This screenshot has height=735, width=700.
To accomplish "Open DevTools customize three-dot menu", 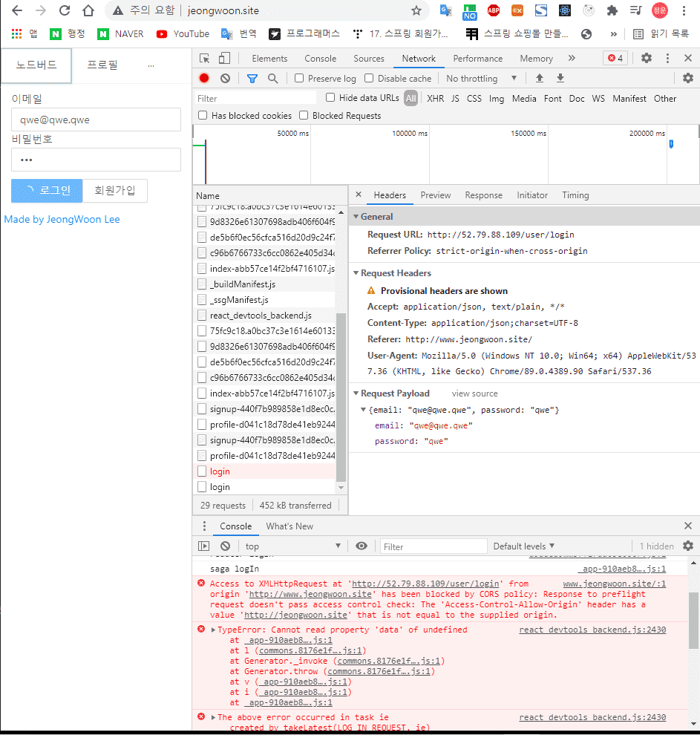I will pyautogui.click(x=667, y=58).
